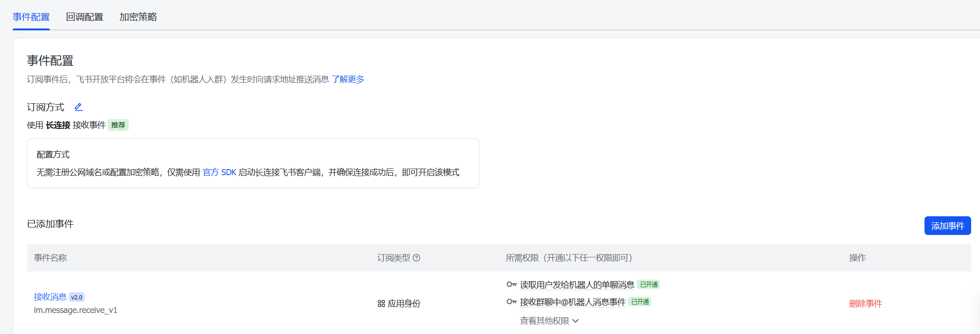Screen dimensions: 980x334
Task: Open the 加密策略 tab
Action: 138,17
